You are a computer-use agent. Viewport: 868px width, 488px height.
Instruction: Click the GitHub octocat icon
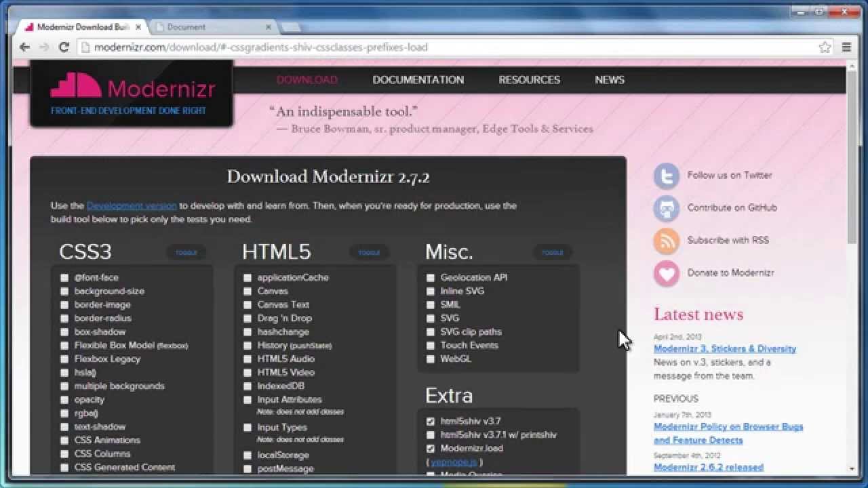pyautogui.click(x=667, y=208)
